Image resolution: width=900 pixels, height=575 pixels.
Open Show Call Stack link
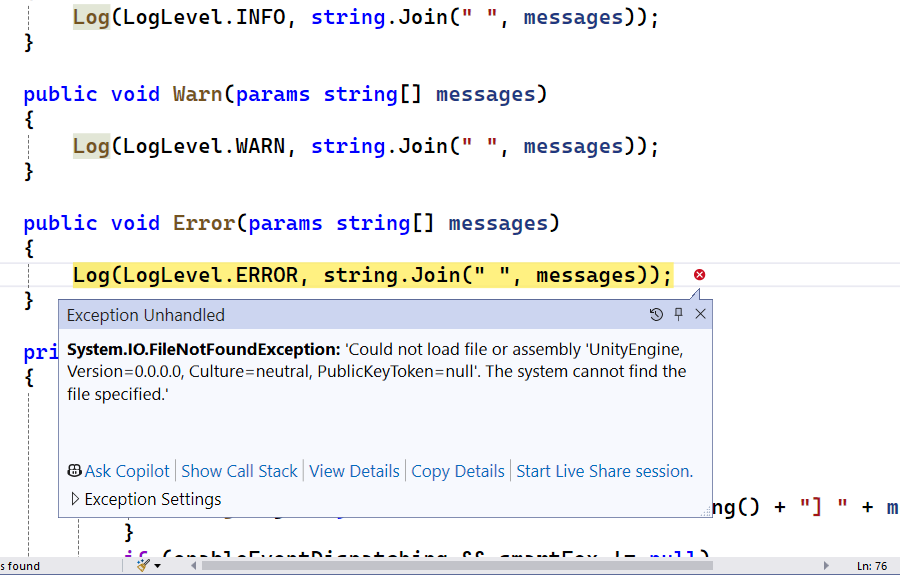[x=239, y=471]
